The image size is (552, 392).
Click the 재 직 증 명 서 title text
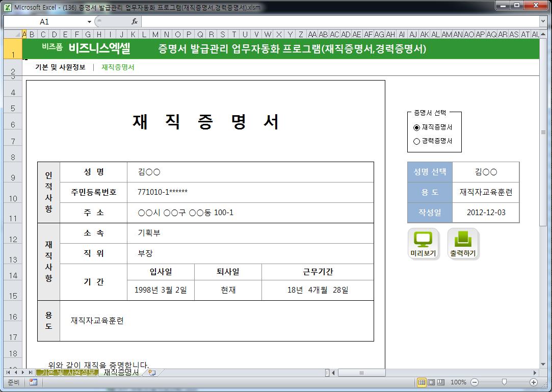point(205,122)
